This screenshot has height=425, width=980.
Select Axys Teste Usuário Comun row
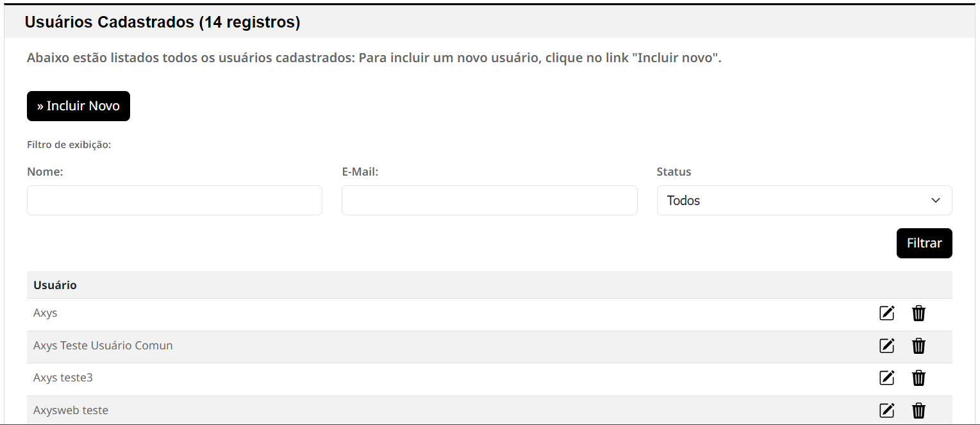click(490, 347)
